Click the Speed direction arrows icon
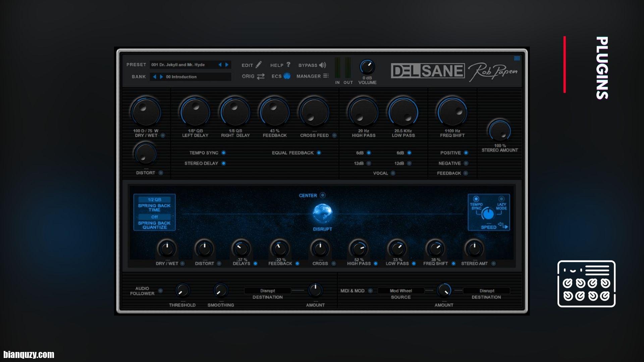The height and width of the screenshot is (362, 644). (503, 226)
